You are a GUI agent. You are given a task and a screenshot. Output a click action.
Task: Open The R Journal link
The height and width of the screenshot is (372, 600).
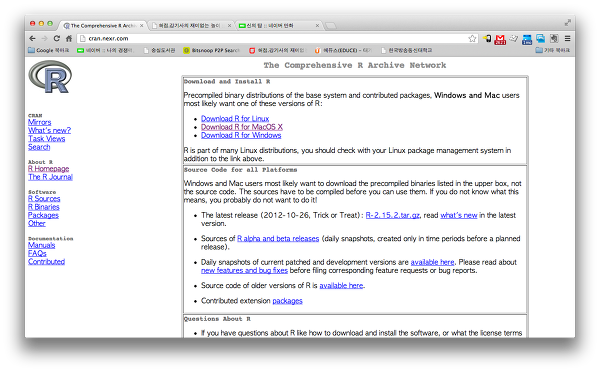50,177
